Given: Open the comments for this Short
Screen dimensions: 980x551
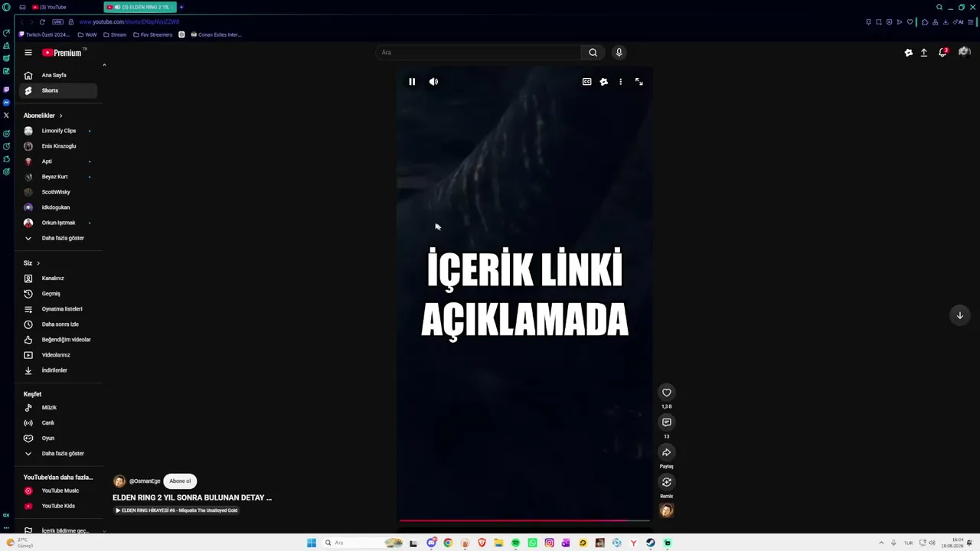Looking at the screenshot, I should coord(667,422).
